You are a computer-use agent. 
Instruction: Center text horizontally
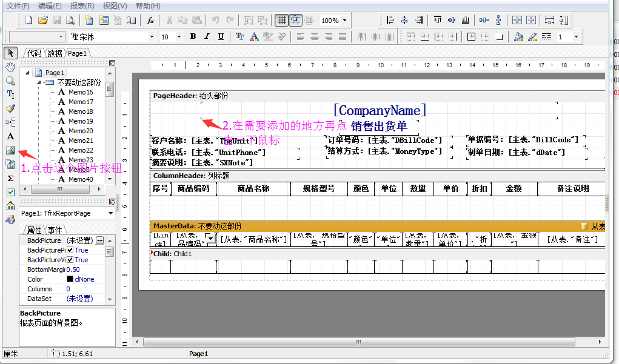pyautogui.click(x=315, y=36)
